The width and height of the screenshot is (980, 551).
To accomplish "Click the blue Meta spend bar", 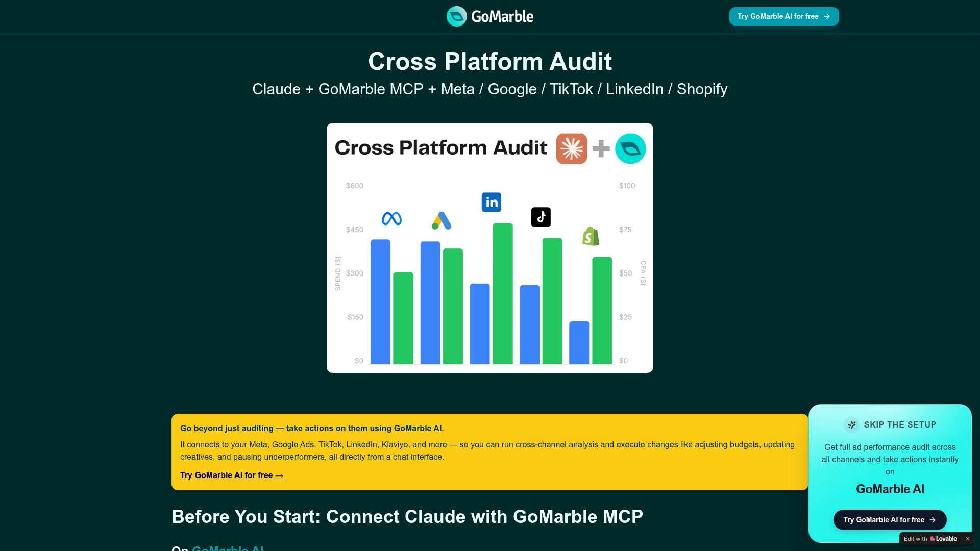I will pyautogui.click(x=380, y=302).
